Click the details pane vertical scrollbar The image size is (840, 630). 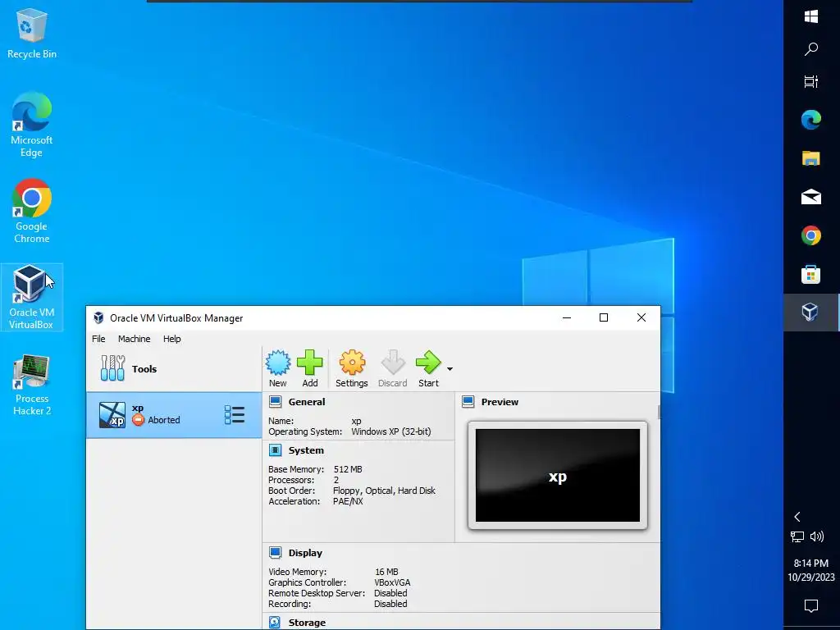point(659,413)
